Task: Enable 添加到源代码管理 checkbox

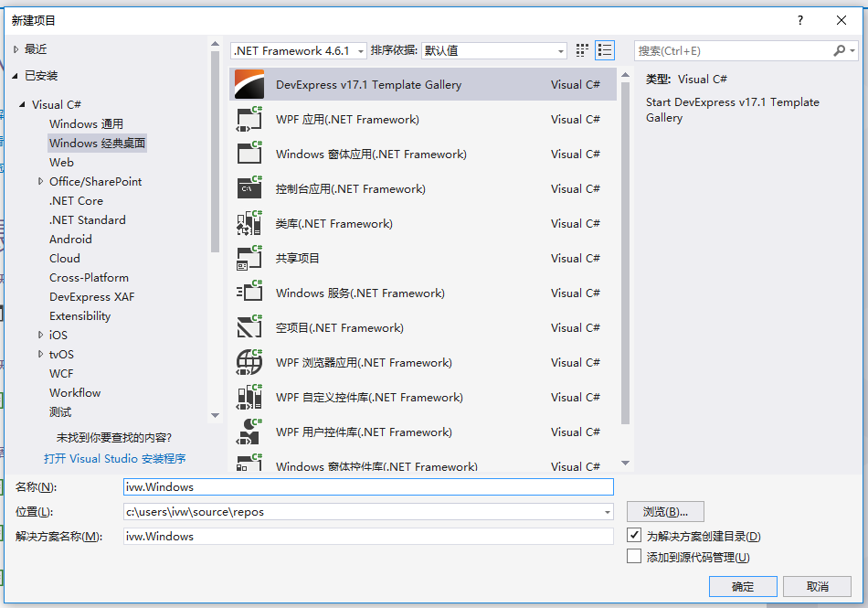Action: coord(634,556)
